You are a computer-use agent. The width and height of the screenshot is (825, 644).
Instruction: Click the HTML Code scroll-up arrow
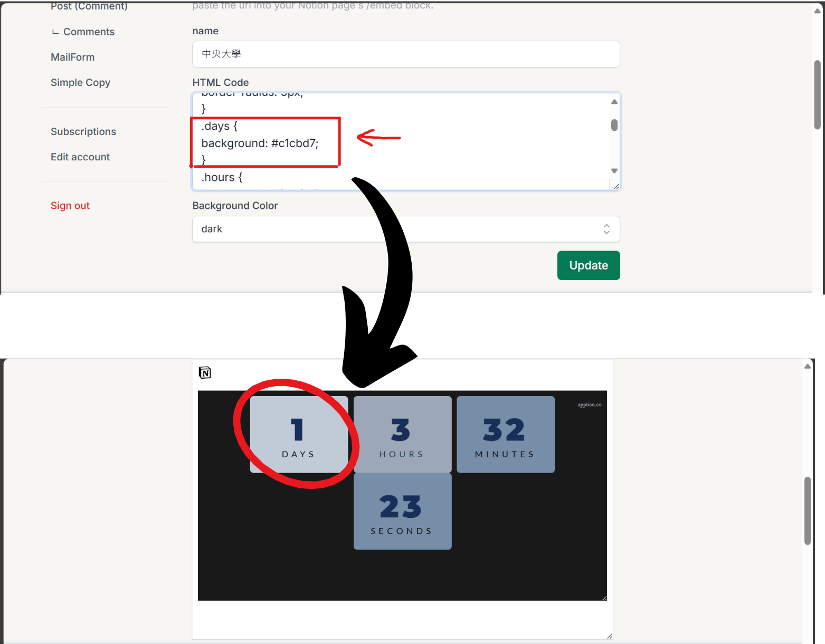[x=614, y=102]
